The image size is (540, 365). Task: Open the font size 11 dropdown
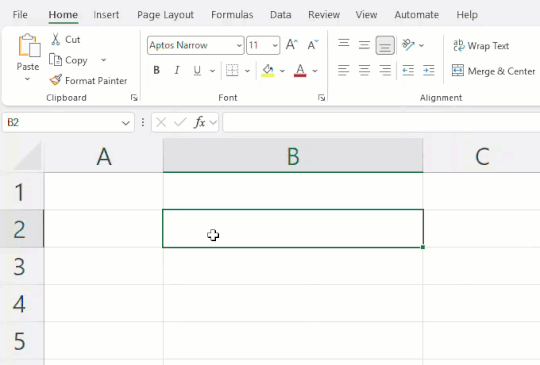pos(275,45)
